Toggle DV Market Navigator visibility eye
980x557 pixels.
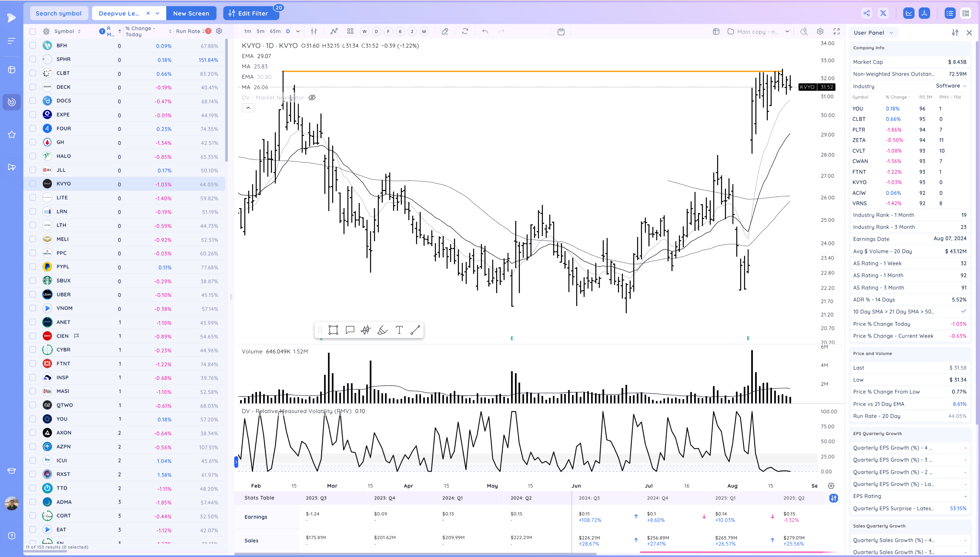[x=312, y=98]
